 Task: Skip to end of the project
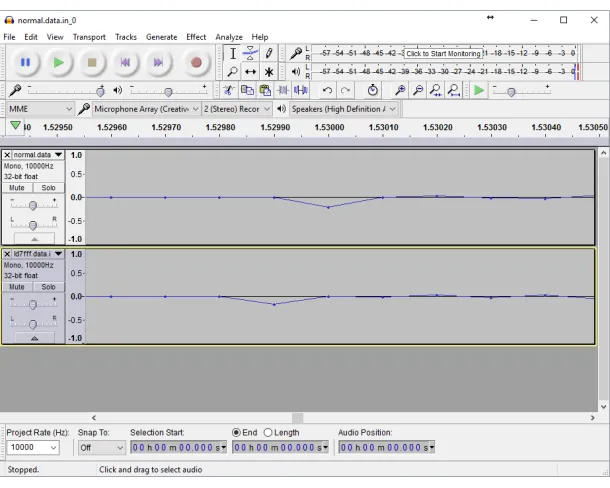coord(158,62)
